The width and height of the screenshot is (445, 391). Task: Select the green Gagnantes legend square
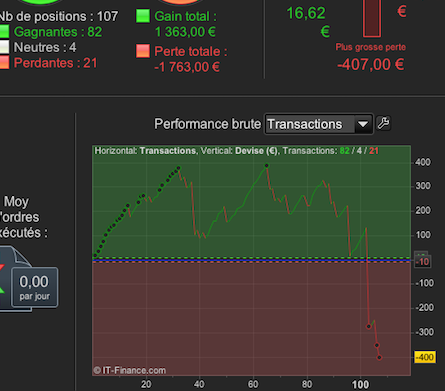tap(4, 32)
